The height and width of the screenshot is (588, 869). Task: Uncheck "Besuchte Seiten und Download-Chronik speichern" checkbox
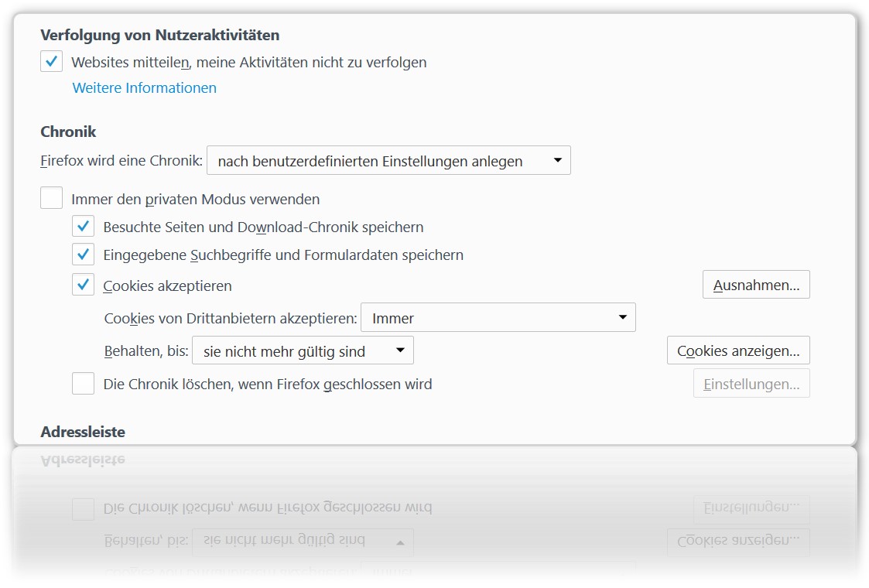pyautogui.click(x=84, y=227)
